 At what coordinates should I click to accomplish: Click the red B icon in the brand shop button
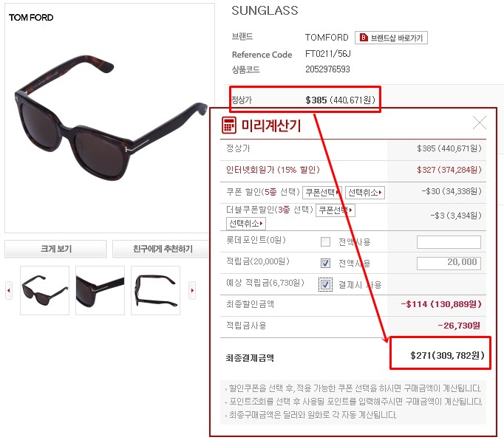tap(363, 38)
